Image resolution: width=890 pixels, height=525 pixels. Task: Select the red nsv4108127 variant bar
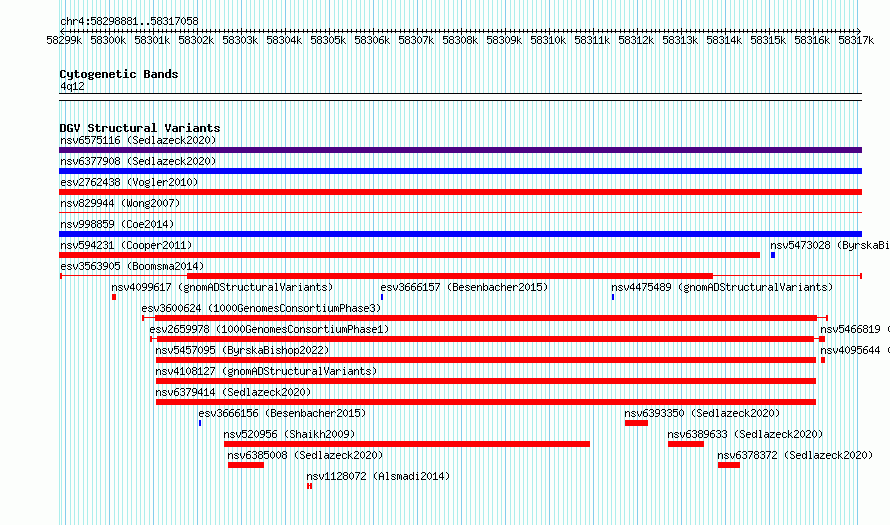tap(486, 381)
